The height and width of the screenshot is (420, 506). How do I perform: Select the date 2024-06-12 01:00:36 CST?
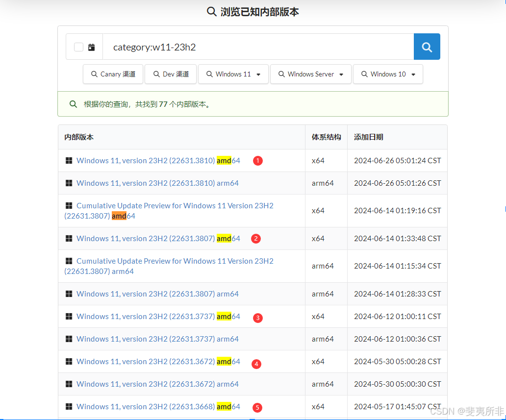[398, 339]
